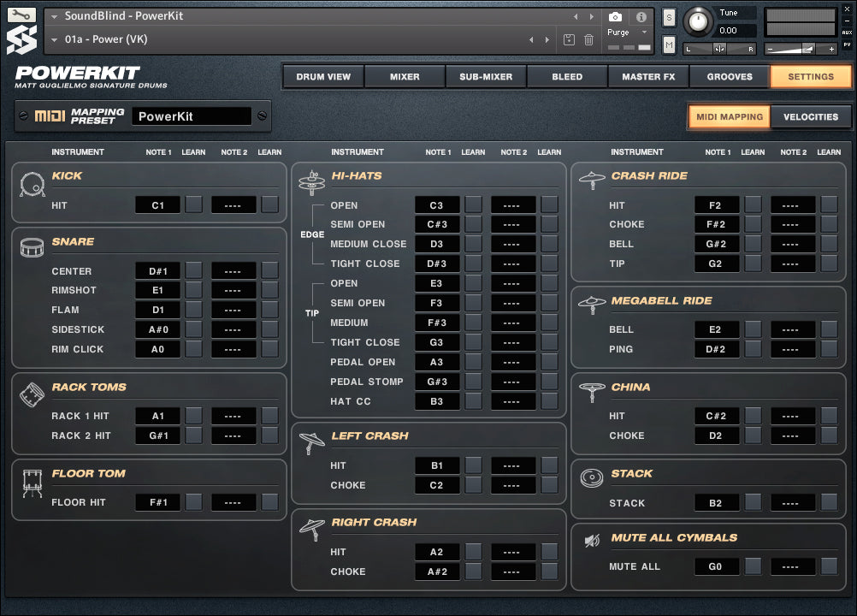Select Velocities sub-page button
The image size is (857, 616).
point(811,116)
